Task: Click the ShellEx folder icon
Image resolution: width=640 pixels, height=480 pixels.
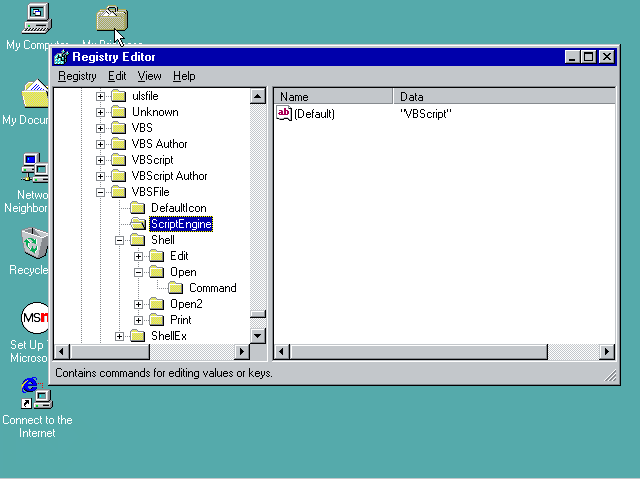Action: click(x=138, y=336)
